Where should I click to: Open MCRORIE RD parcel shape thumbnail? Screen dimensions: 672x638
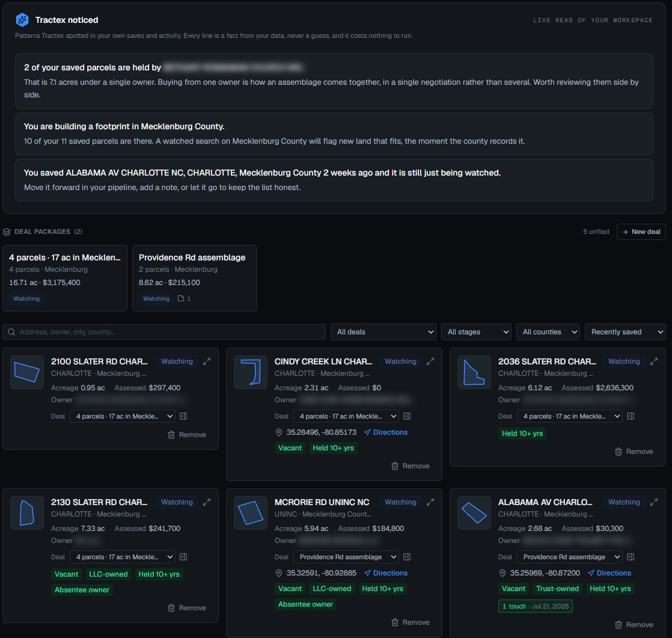tap(251, 513)
